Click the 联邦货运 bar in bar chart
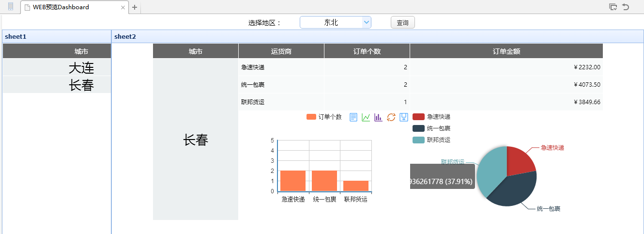Viewport: 644px width, 234px height. pyautogui.click(x=356, y=186)
